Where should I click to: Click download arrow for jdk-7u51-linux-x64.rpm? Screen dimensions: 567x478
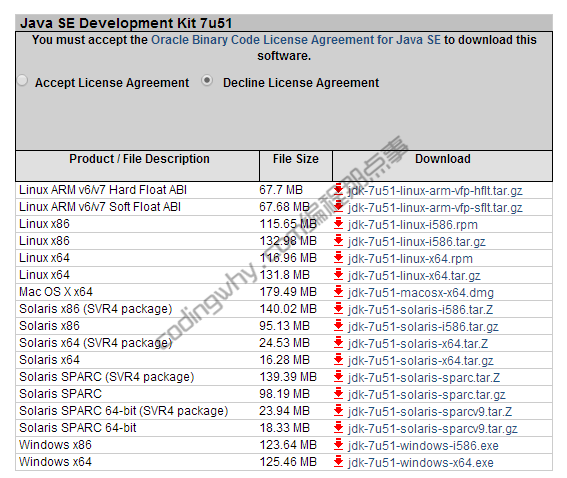tap(338, 257)
